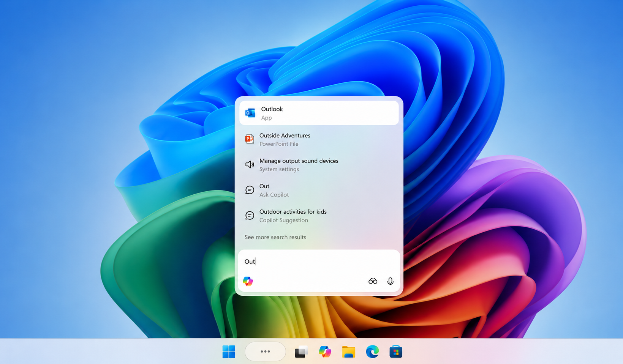623x364 pixels.
Task: Click the glasses vision icon
Action: [x=373, y=281]
